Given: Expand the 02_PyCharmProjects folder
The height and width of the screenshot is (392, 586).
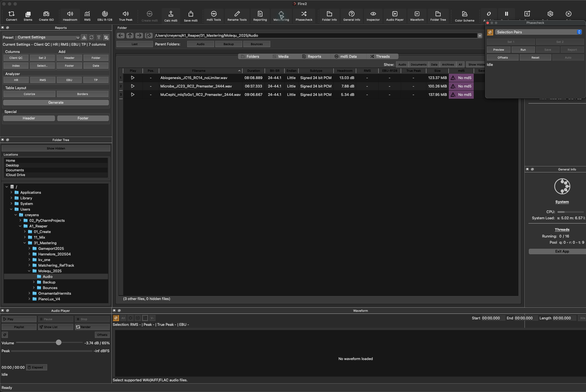Looking at the screenshot, I should (20, 220).
